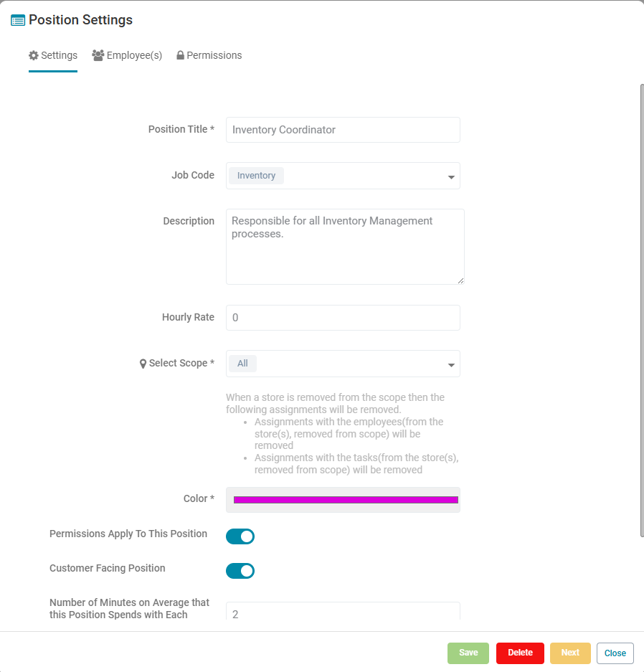Click the green Save button

point(468,653)
